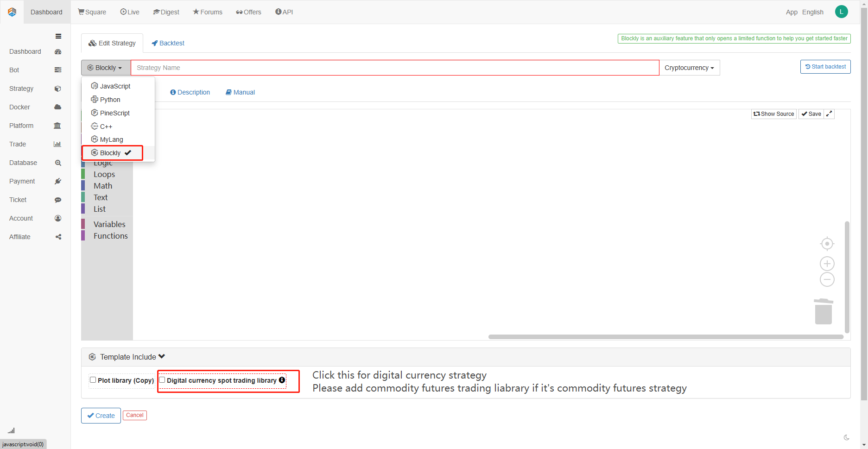Click the horizontal workspace scrollbar
868x449 pixels.
(665, 337)
